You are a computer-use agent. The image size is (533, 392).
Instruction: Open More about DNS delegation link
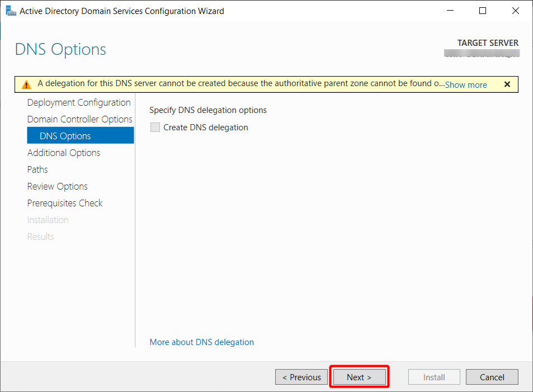(x=201, y=342)
